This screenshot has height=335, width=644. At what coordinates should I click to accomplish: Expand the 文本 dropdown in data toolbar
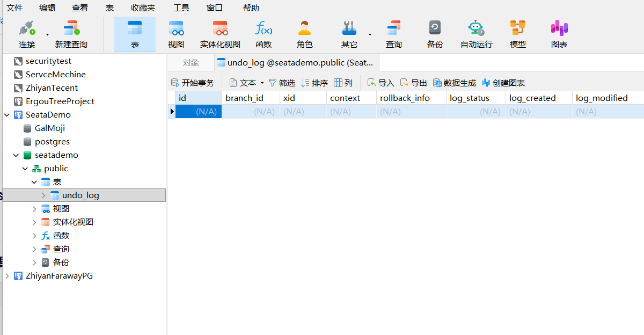[x=262, y=83]
